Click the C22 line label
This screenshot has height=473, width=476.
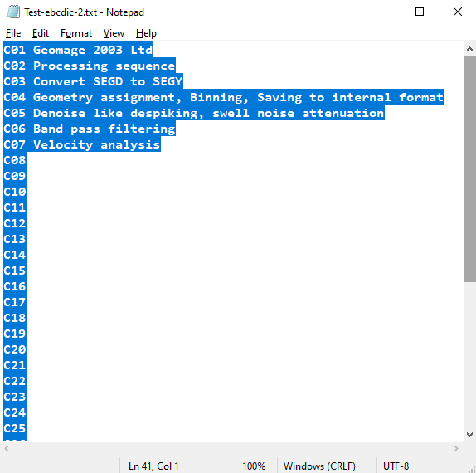point(15,381)
